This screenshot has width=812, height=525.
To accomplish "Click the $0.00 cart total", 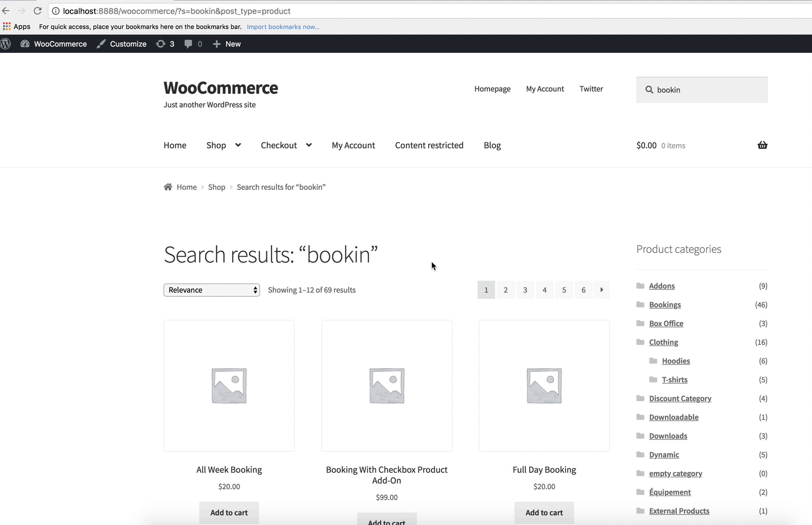I will click(646, 145).
